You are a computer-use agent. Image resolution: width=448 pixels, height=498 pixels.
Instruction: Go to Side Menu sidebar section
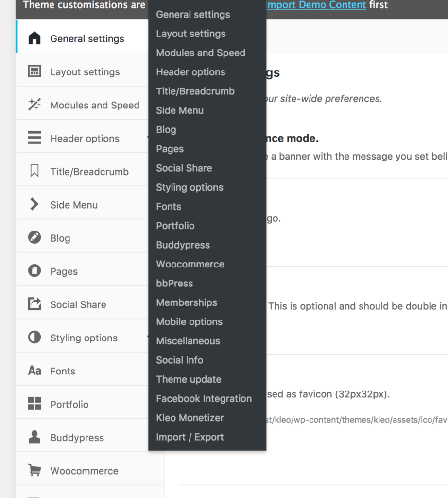coord(82,203)
